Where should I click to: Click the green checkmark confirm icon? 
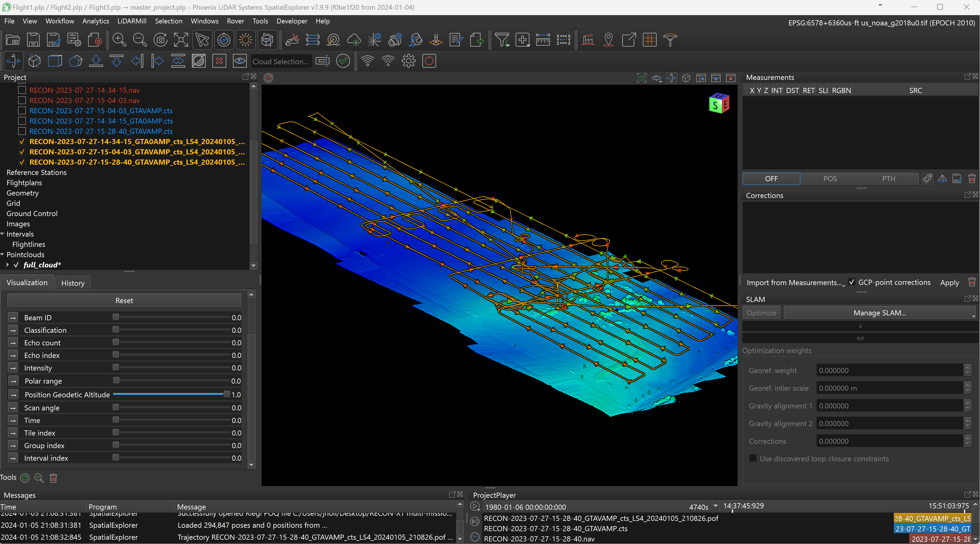tap(343, 61)
